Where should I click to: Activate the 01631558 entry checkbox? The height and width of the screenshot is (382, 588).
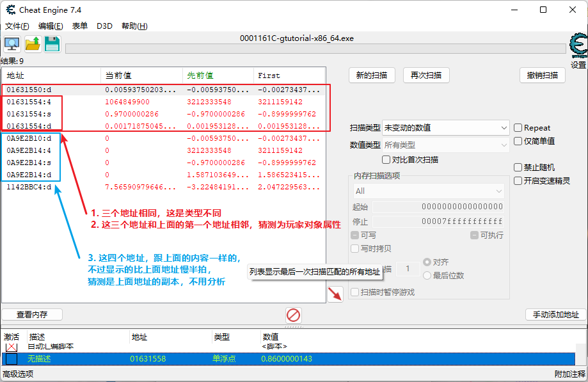coord(12,359)
